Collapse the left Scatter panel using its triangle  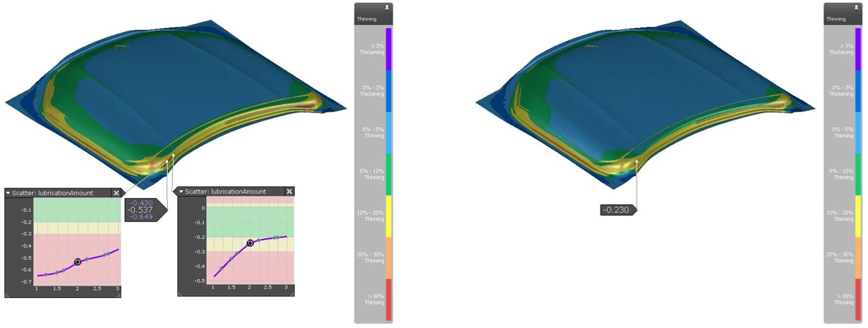click(x=9, y=193)
